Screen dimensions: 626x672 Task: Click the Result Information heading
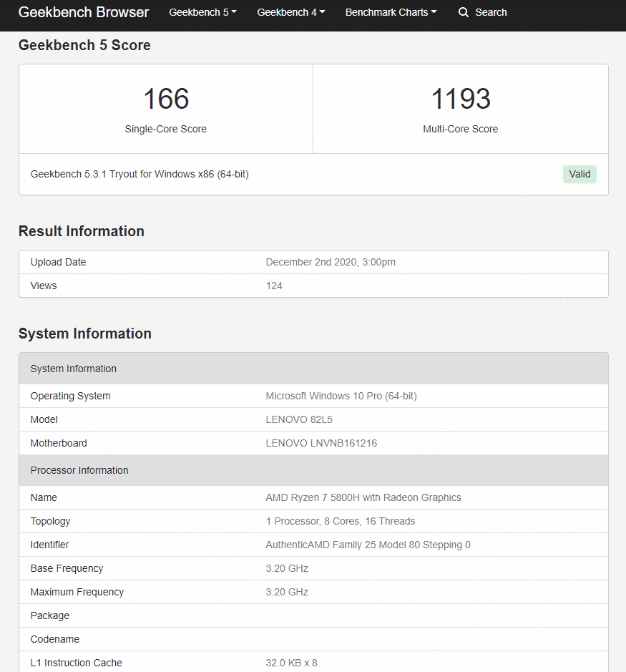pyautogui.click(x=82, y=231)
